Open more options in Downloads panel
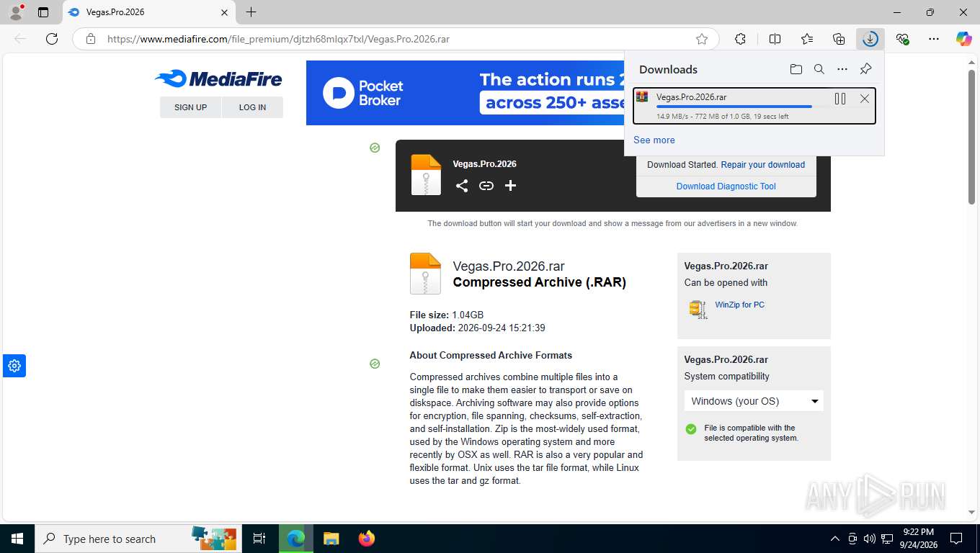Viewport: 980px width, 553px height. point(842,69)
